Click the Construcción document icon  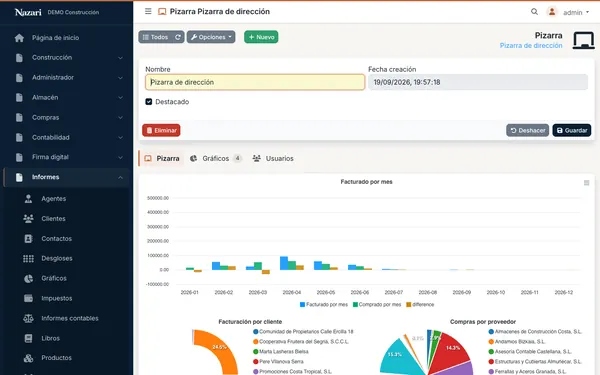[x=19, y=58]
